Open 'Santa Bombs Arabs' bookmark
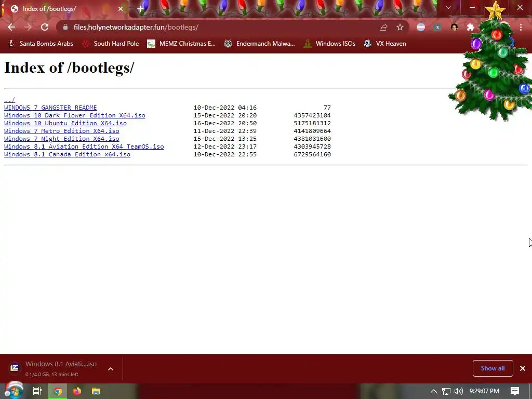The height and width of the screenshot is (399, 532). point(41,44)
